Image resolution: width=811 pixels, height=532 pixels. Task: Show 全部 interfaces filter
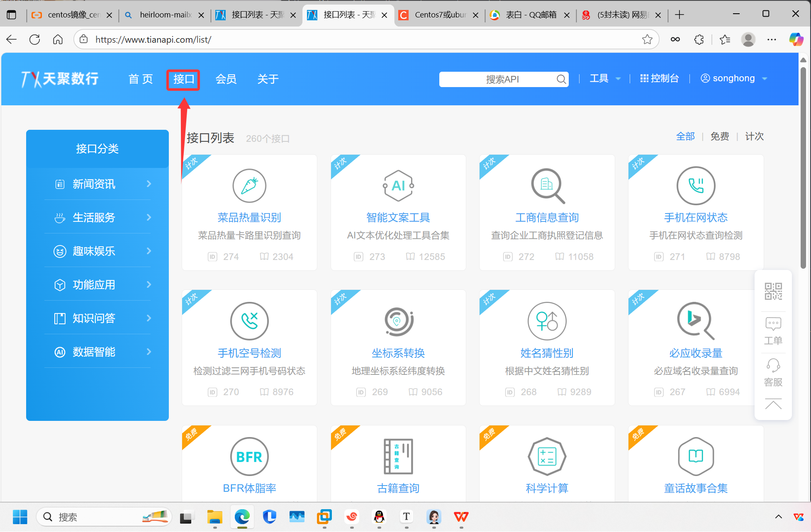click(685, 136)
